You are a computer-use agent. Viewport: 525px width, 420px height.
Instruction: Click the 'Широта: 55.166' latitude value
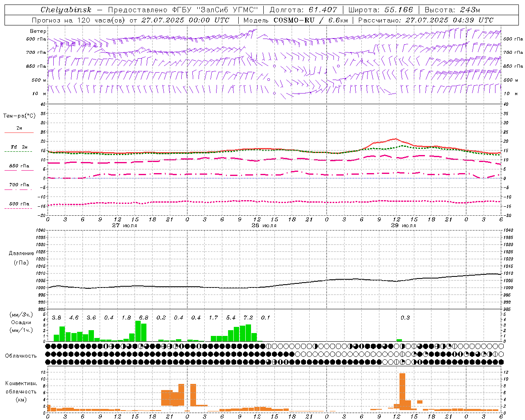coord(381,10)
